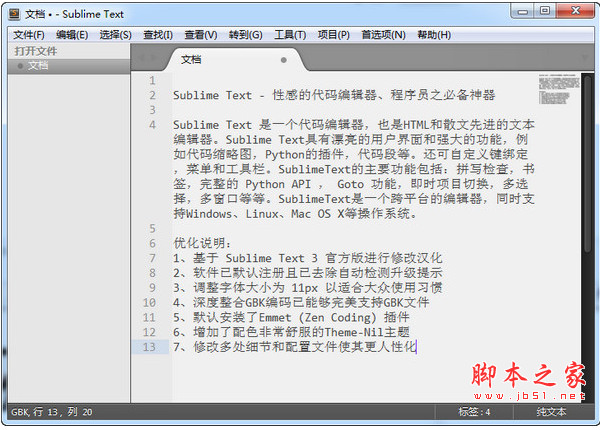This screenshot has width=600, height=430.
Task: Close 文档 tab via unsaved dot
Action: [284, 60]
